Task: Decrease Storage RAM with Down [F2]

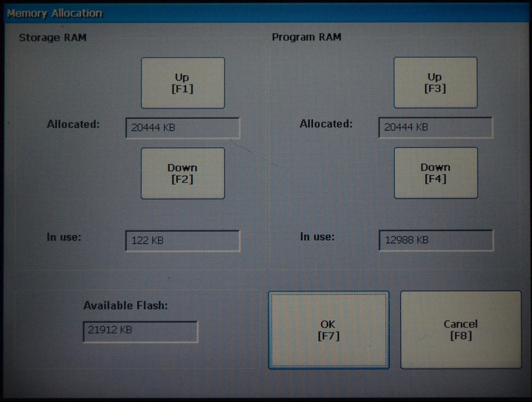Action: 183,173
